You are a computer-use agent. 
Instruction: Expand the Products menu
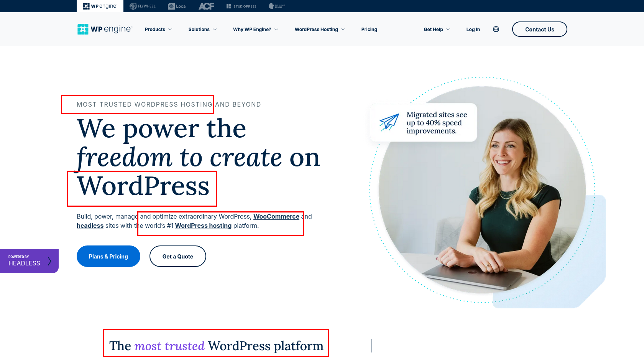[x=158, y=30]
